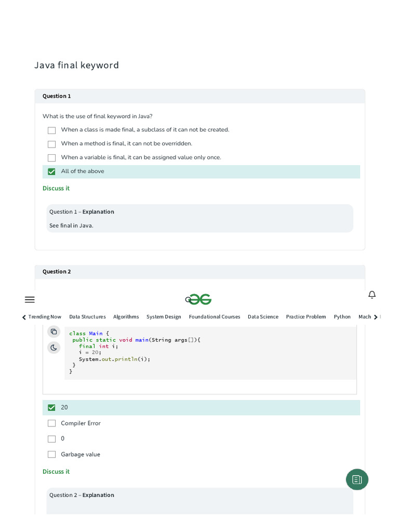
Task: Toggle dark mode with moon icon
Action: click(54, 348)
